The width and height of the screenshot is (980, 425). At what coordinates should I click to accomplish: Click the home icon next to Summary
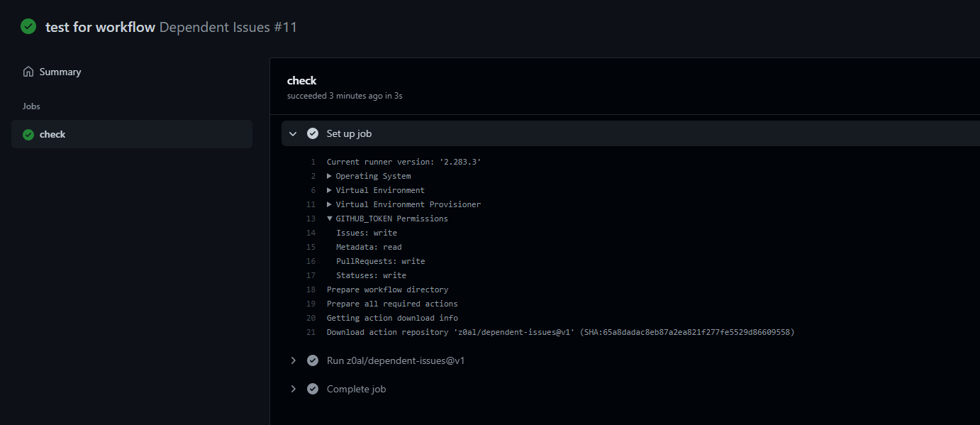click(x=27, y=71)
